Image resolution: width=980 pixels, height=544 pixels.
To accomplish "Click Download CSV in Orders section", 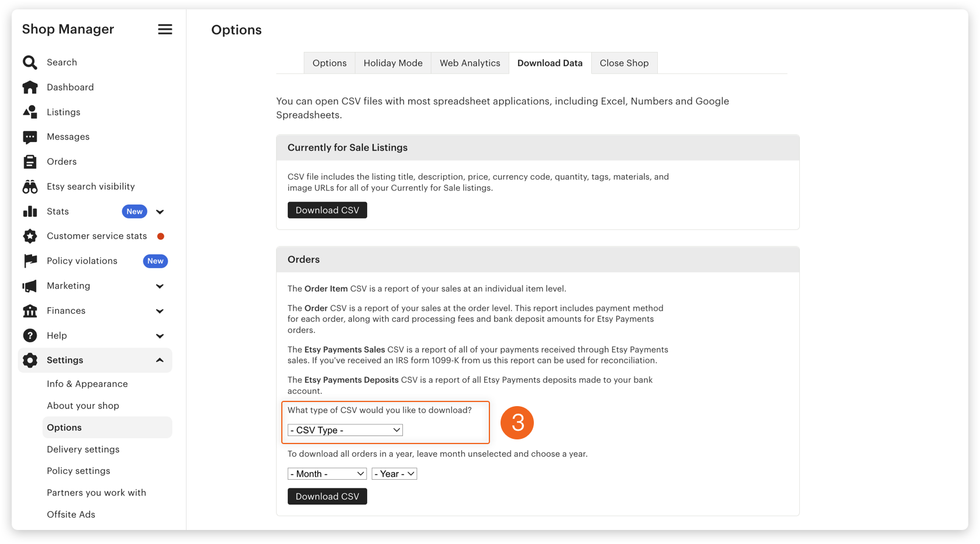I will pos(327,497).
